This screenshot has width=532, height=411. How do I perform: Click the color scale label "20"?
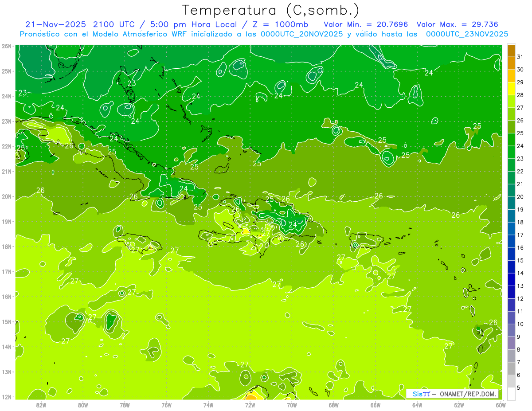(520, 197)
